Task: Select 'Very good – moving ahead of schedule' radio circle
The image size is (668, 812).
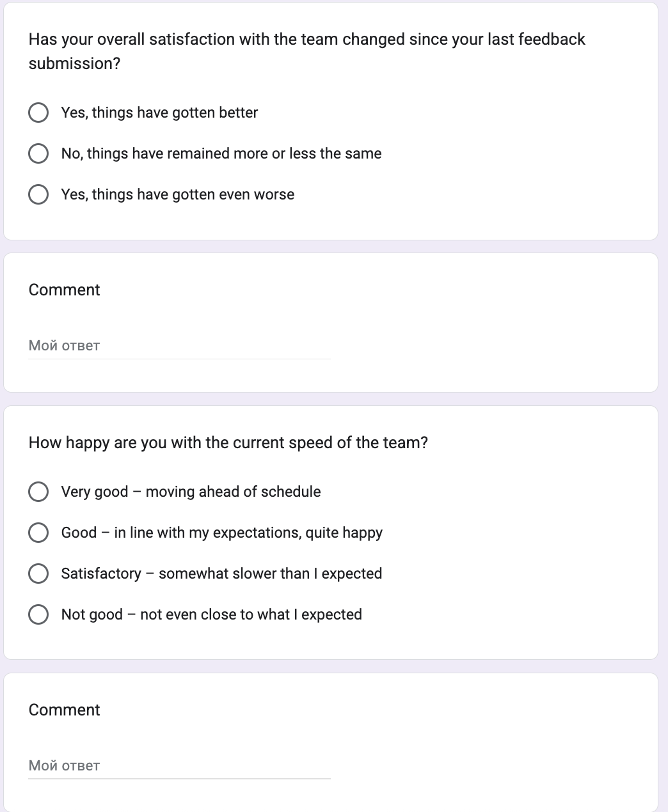Action: (38, 492)
